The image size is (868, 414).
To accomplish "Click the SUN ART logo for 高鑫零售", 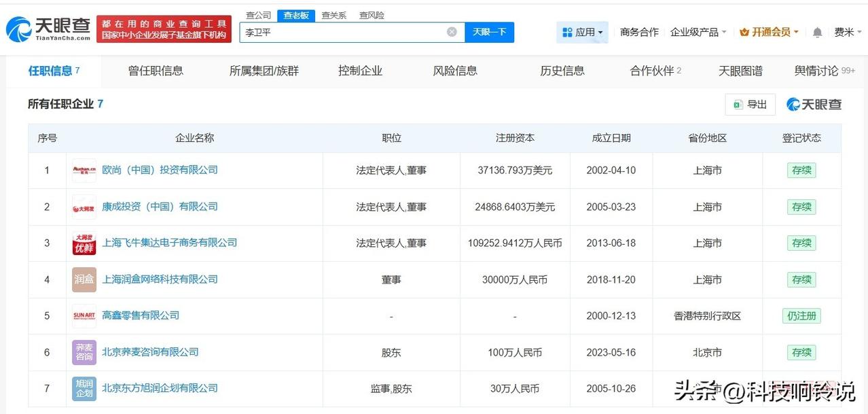I will (x=83, y=315).
